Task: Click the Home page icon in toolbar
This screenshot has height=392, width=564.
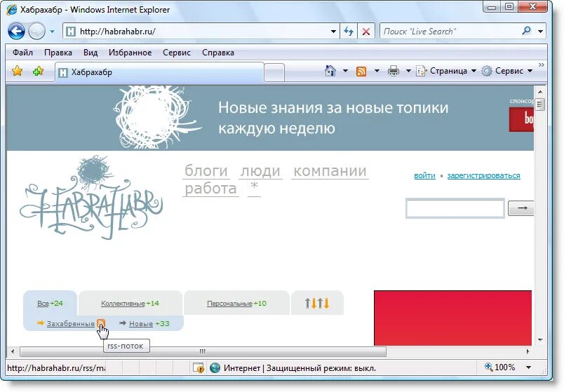Action: pos(330,71)
